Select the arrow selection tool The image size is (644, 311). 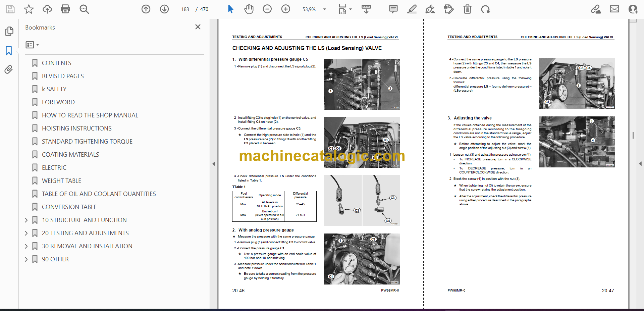(x=230, y=9)
